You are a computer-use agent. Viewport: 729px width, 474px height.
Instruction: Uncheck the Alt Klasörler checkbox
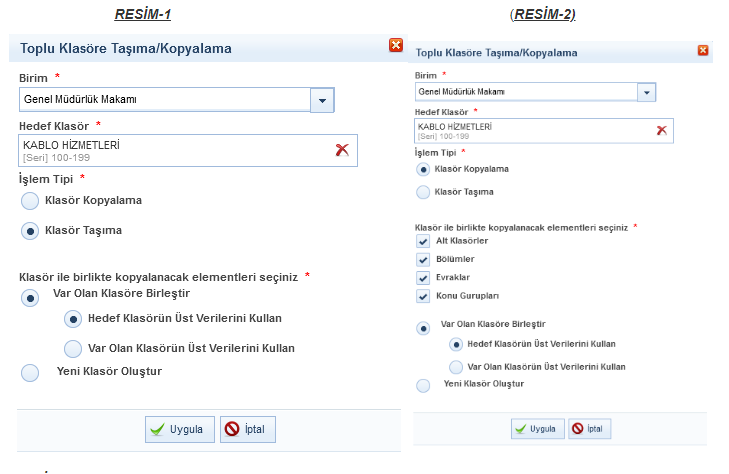pos(423,241)
